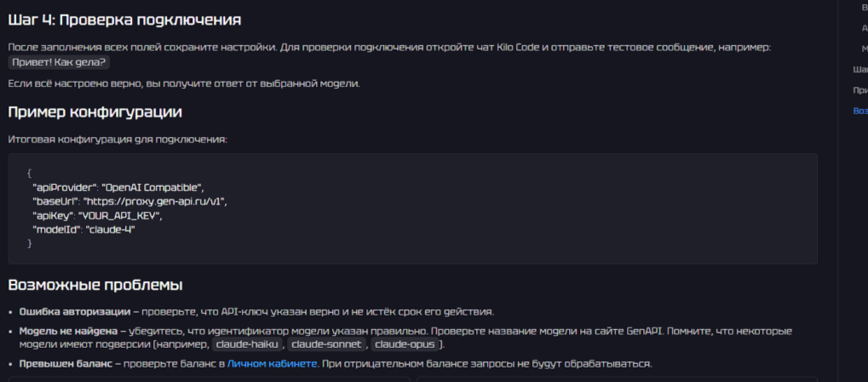Click the 'Шаг 4: Проверка подключения' heading
This screenshot has width=868, height=382.
pyautogui.click(x=124, y=19)
